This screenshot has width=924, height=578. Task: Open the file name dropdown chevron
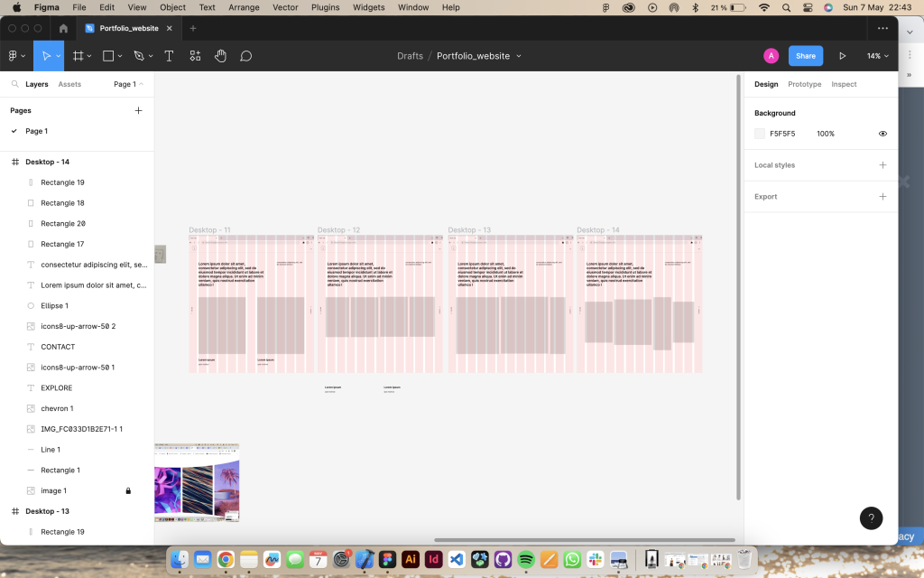click(x=519, y=56)
